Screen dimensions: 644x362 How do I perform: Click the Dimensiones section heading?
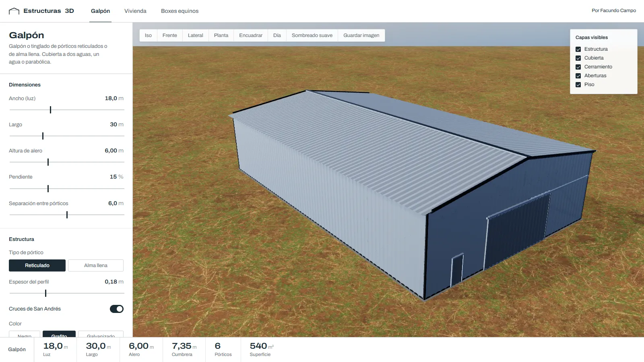[x=25, y=85]
